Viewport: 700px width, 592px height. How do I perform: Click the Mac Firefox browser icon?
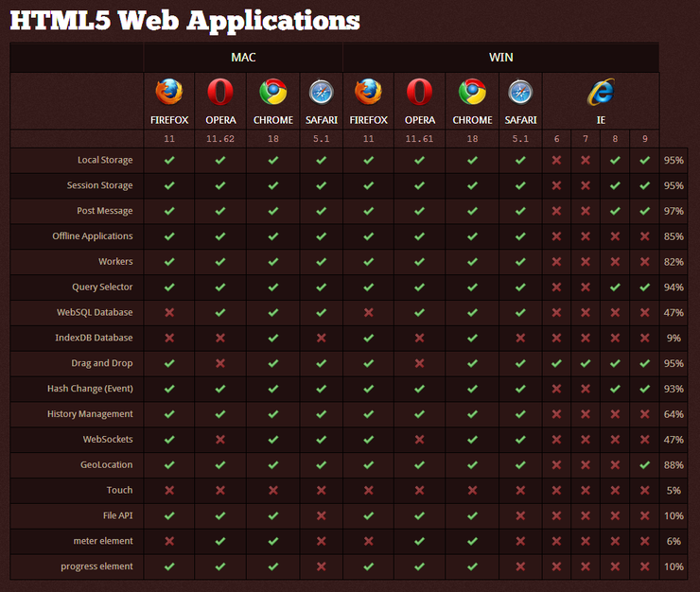click(x=169, y=92)
